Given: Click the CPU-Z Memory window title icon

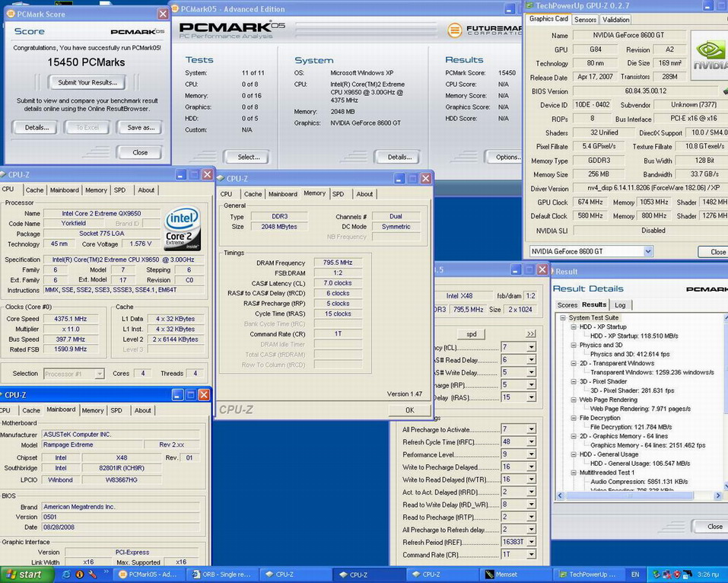Looking at the screenshot, I should coord(221,178).
